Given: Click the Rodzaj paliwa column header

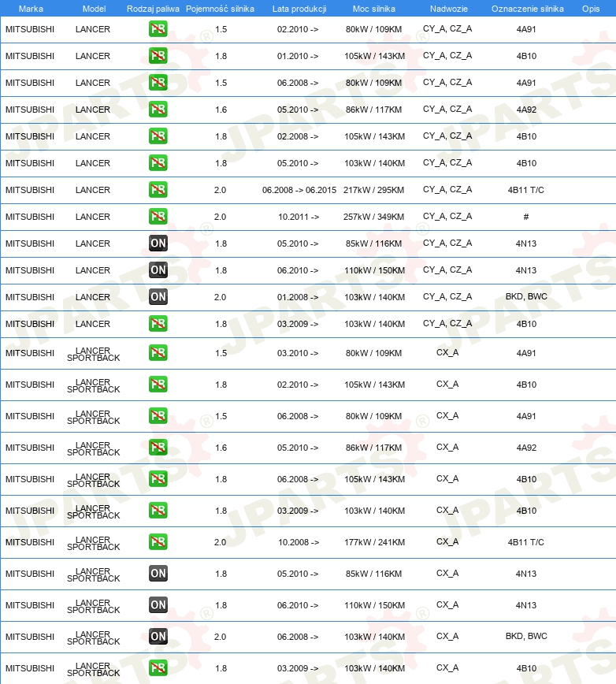Looking at the screenshot, I should [x=153, y=9].
